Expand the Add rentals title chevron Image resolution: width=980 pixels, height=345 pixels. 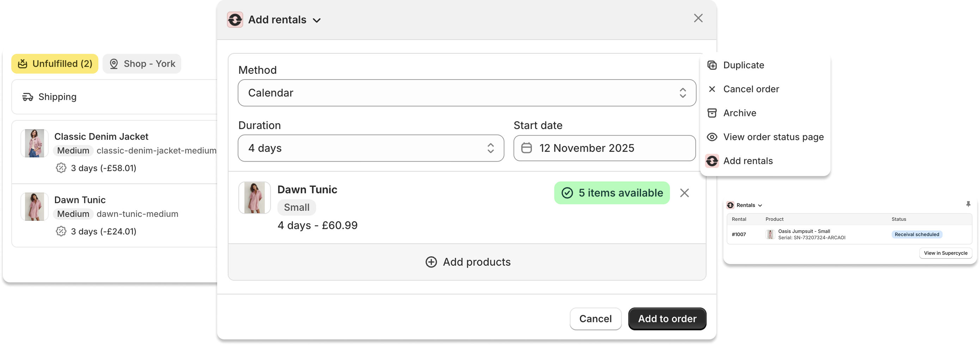tap(317, 20)
